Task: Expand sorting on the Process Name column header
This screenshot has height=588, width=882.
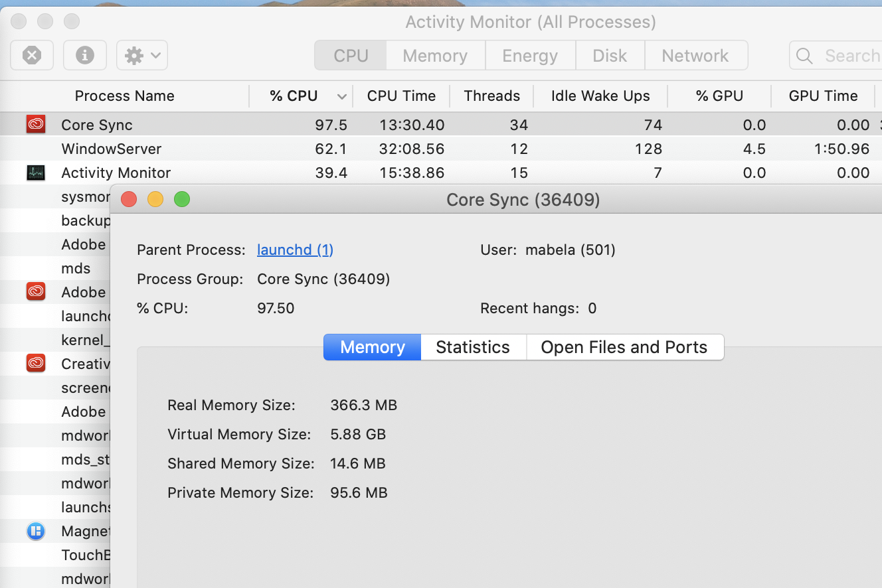Action: click(x=124, y=96)
